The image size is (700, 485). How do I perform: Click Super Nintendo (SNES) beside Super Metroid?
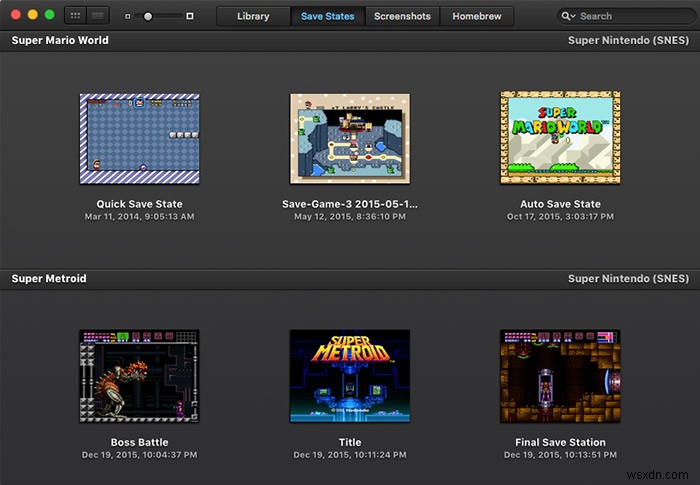point(628,279)
